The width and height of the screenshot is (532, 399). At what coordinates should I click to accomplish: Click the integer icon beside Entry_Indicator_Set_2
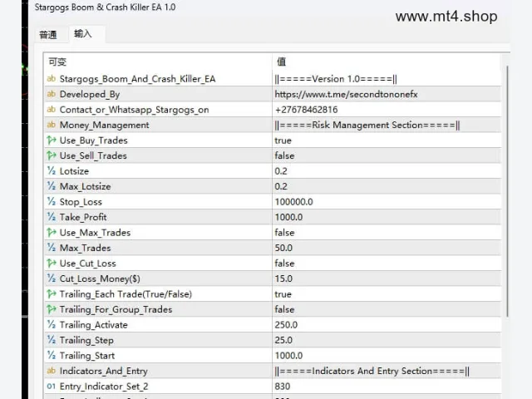[52, 386]
